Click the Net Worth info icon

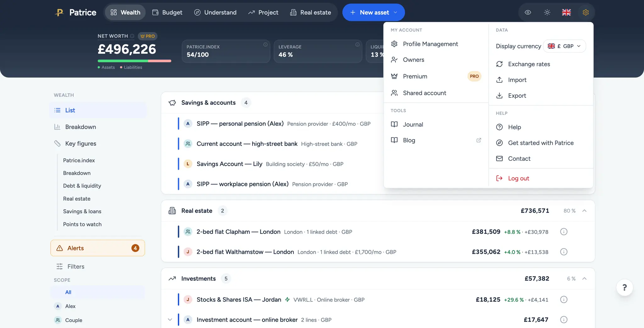(x=132, y=36)
